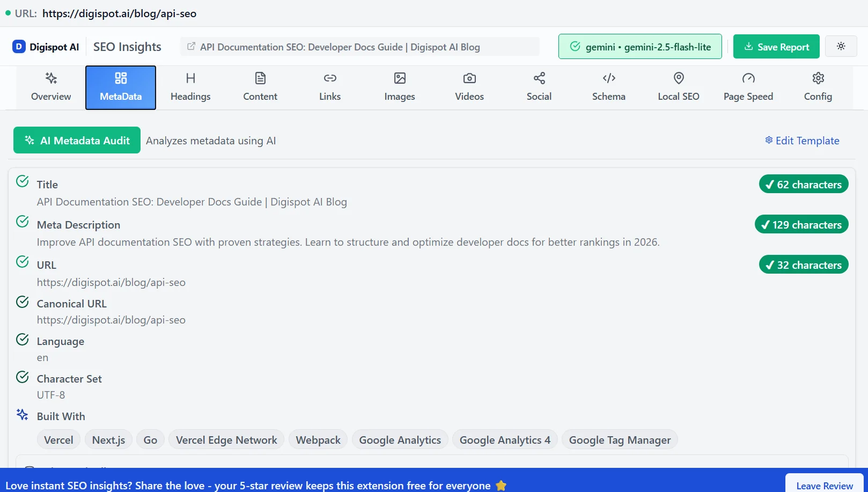
Task: Open the Overview panel
Action: 51,86
